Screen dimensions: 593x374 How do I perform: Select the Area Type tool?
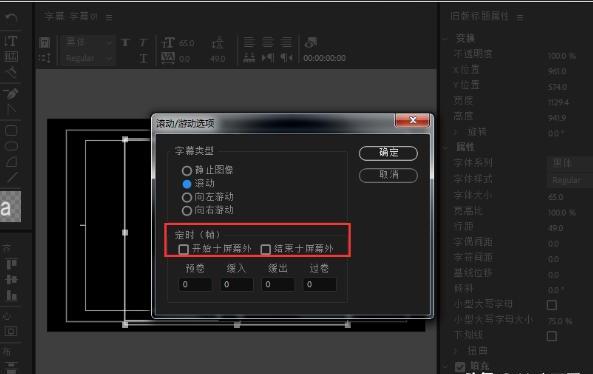(11, 57)
